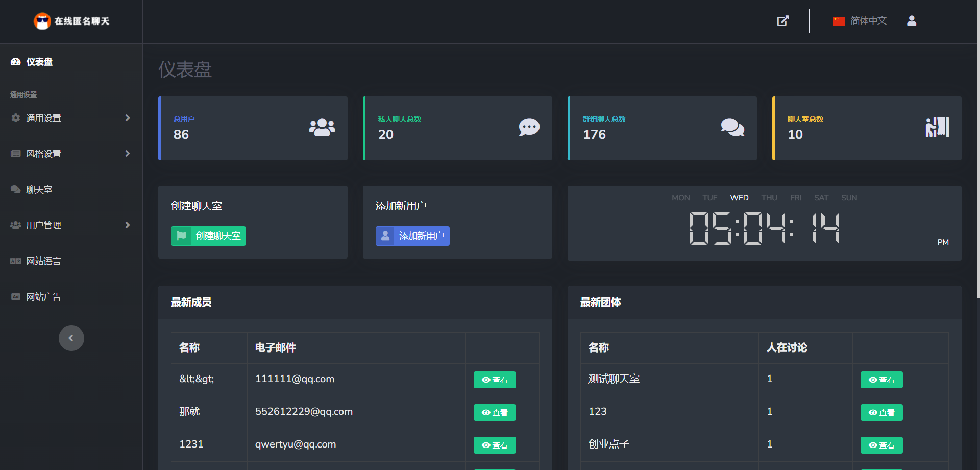980x470 pixels.
Task: Click the 创建聊天室 green button
Action: [x=208, y=236]
